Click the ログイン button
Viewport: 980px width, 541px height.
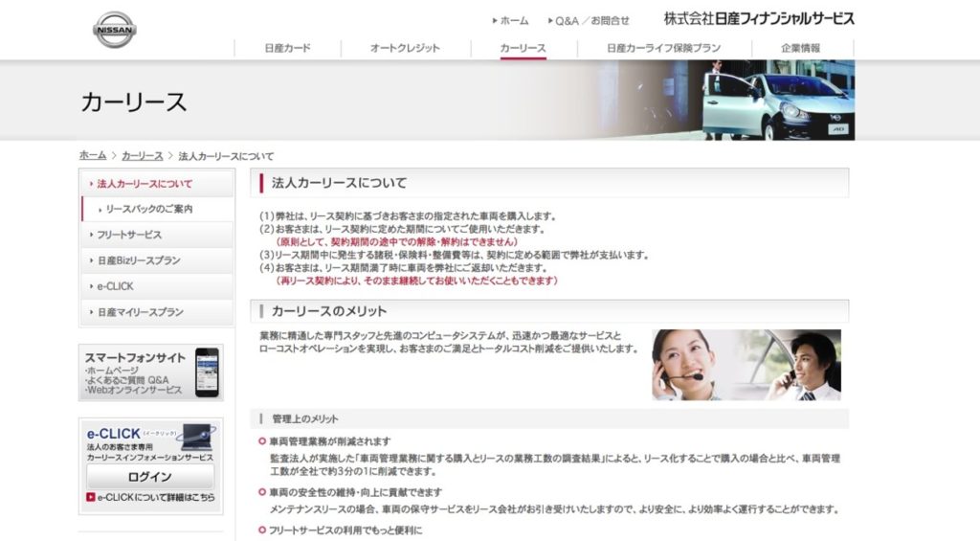pos(150,477)
